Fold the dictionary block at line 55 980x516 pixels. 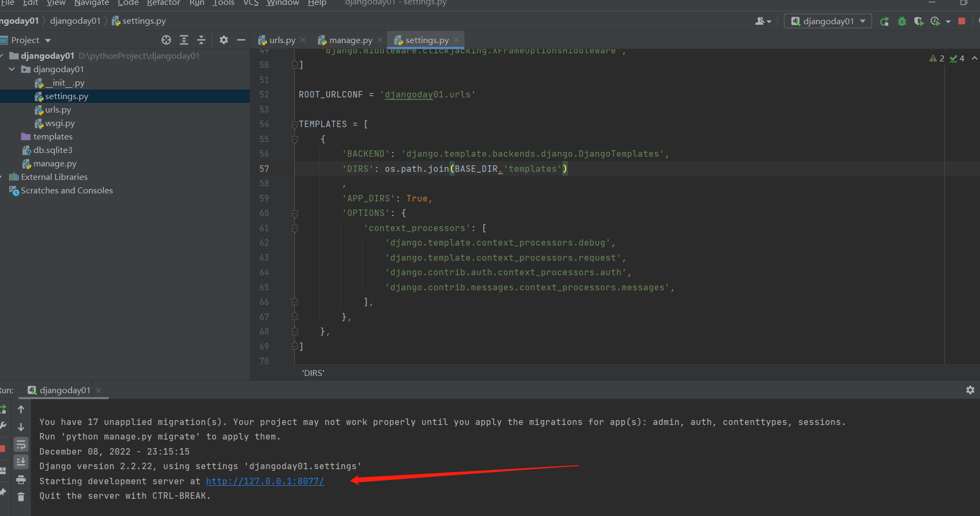click(294, 140)
